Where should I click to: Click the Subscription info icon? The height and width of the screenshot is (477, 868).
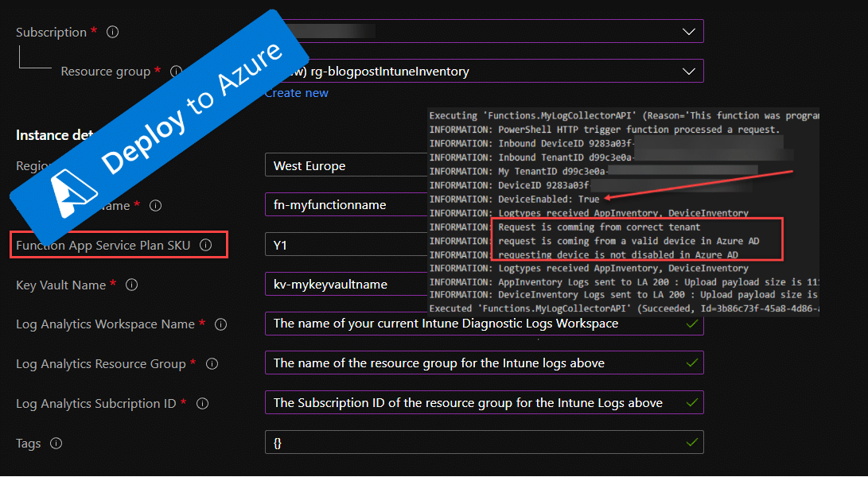[112, 32]
